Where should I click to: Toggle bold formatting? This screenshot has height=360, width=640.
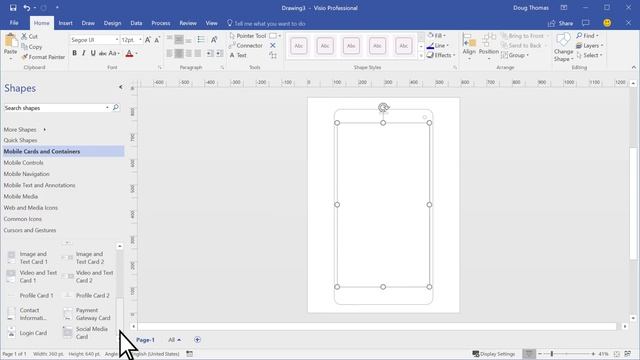74,53
